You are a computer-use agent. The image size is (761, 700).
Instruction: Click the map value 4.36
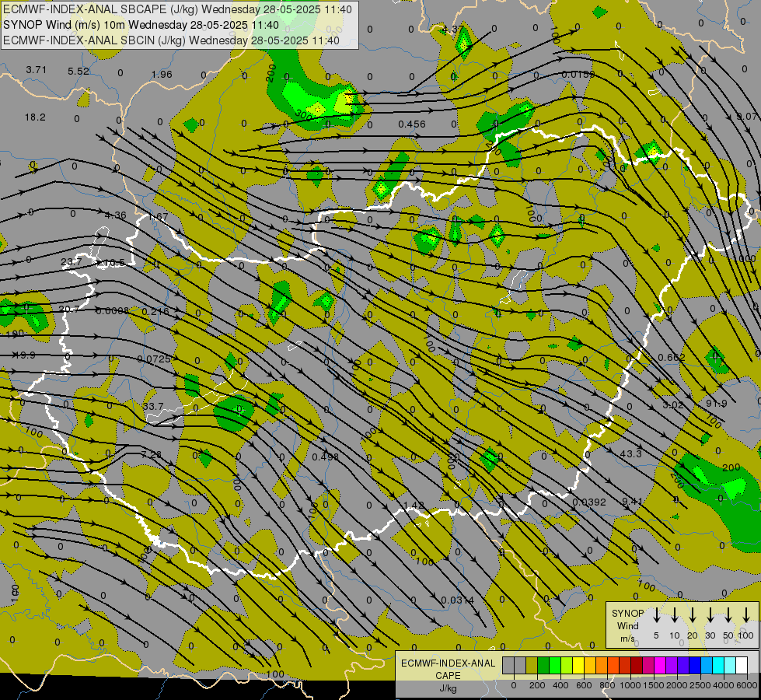(x=116, y=215)
